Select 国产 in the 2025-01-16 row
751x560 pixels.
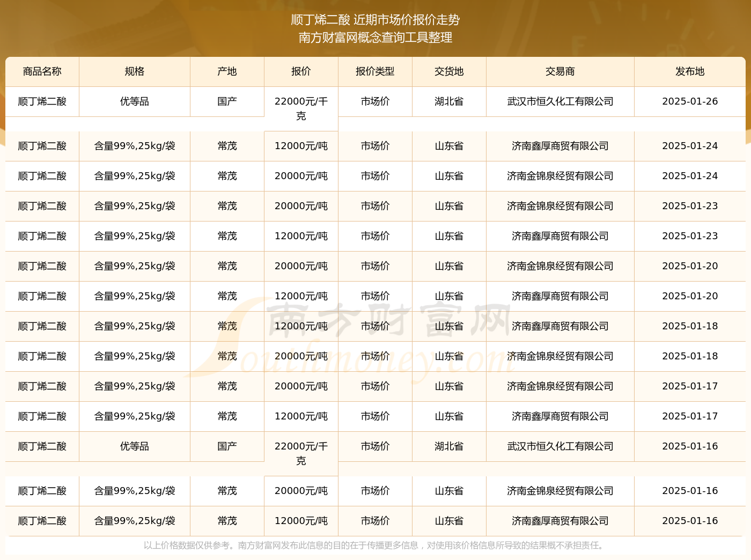227,446
